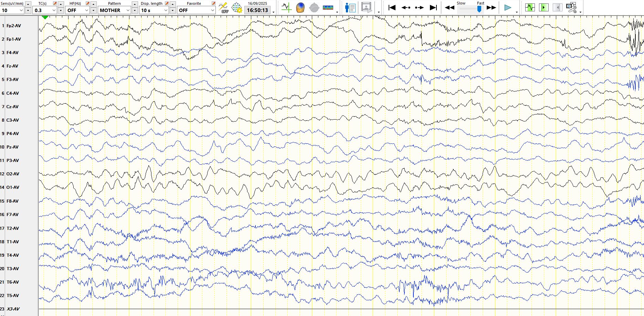Jump to the end of the recording
This screenshot has width=644, height=316.
pyautogui.click(x=433, y=8)
